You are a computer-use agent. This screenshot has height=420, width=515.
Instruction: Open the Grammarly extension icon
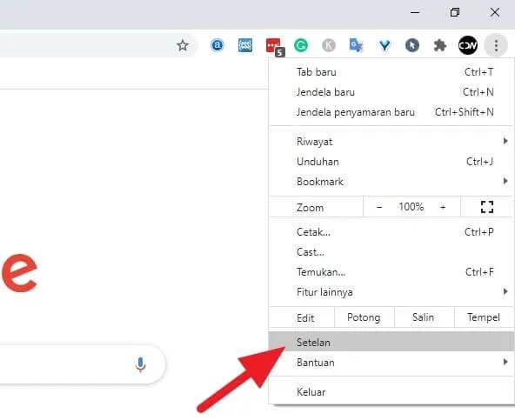[x=301, y=45]
